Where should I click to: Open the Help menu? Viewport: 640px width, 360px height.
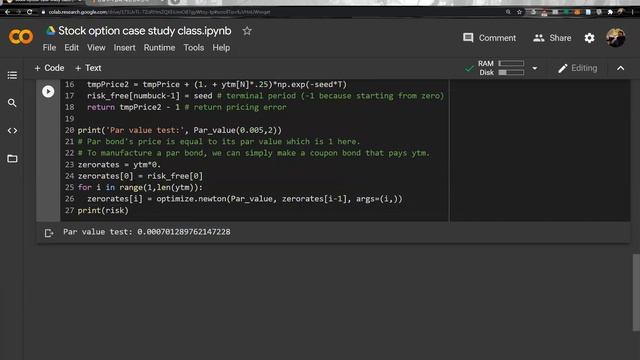221,48
